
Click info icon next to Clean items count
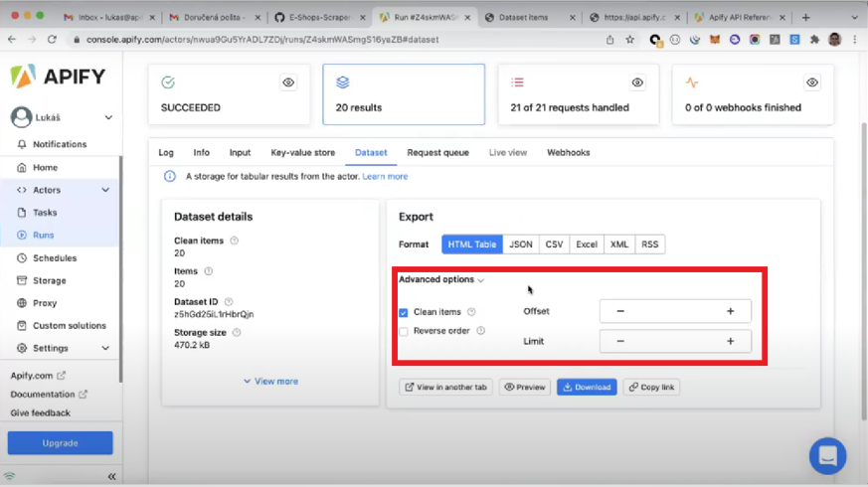[235, 241]
